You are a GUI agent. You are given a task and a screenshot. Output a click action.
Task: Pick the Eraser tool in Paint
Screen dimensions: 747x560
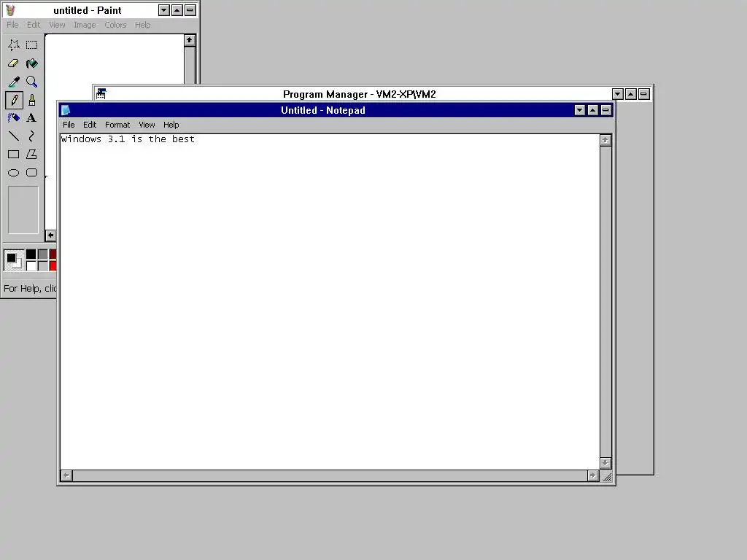(x=13, y=63)
